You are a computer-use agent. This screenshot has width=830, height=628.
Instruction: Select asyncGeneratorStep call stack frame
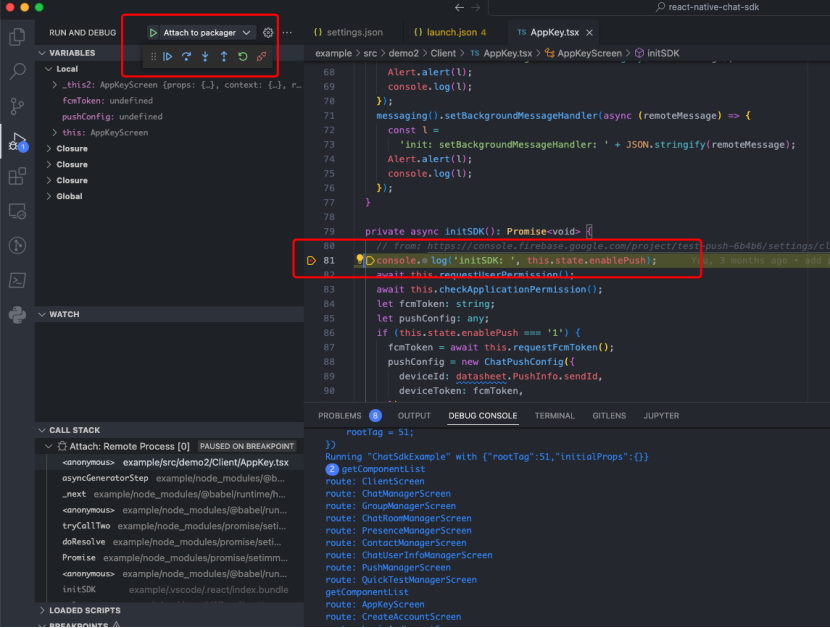point(169,479)
